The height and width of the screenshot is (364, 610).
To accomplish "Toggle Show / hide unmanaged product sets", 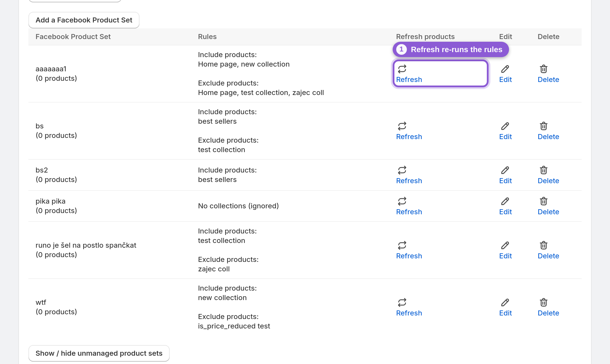I will tap(99, 353).
